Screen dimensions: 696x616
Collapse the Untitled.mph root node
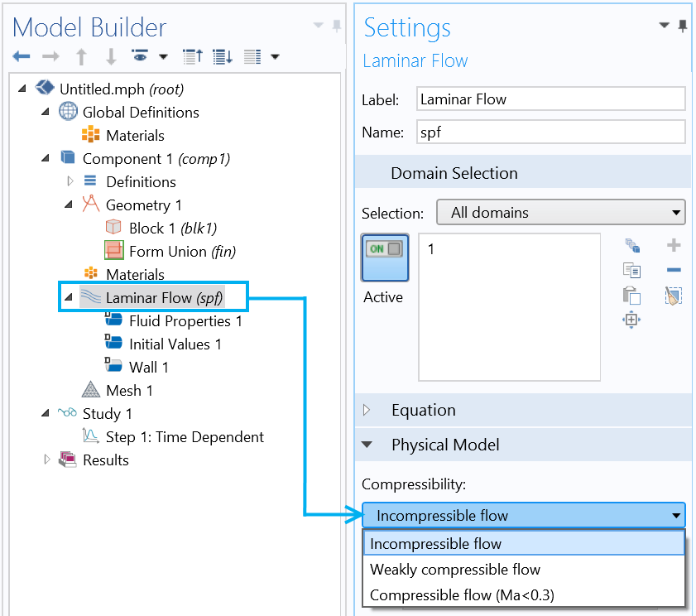click(x=22, y=89)
